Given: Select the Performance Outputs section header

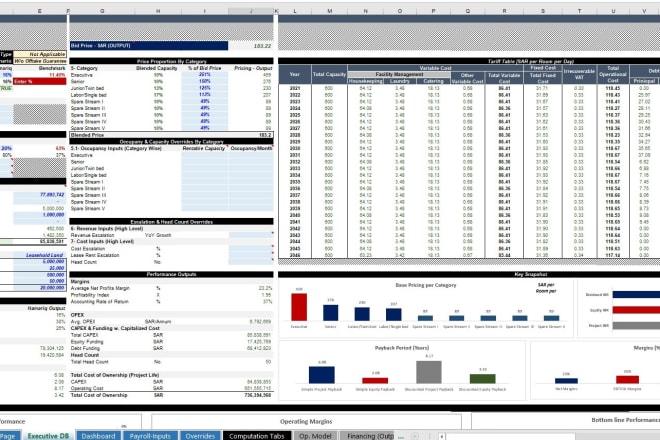Looking at the screenshot, I should 171,275.
